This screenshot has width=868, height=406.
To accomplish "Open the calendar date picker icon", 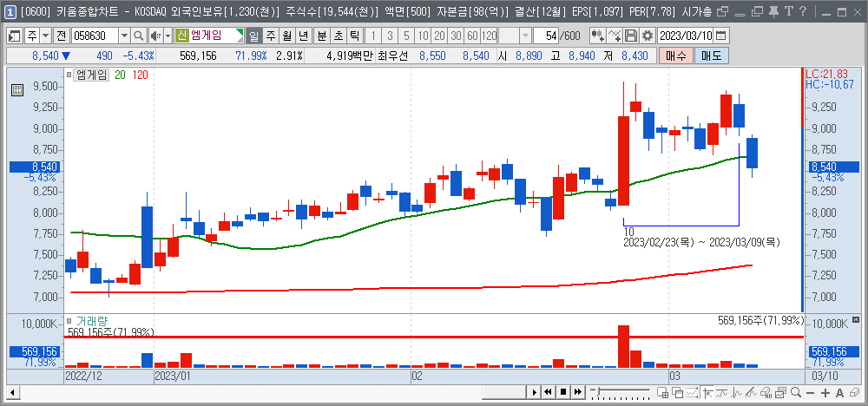I will (x=720, y=36).
